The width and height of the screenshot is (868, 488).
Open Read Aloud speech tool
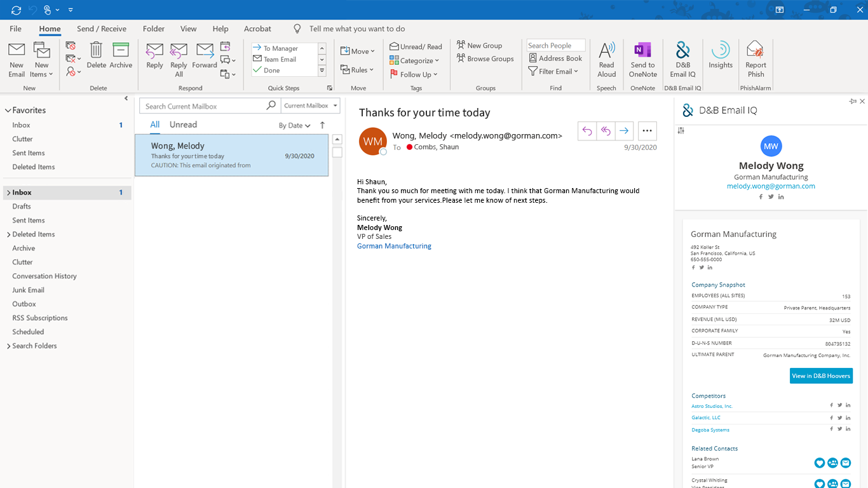click(607, 60)
